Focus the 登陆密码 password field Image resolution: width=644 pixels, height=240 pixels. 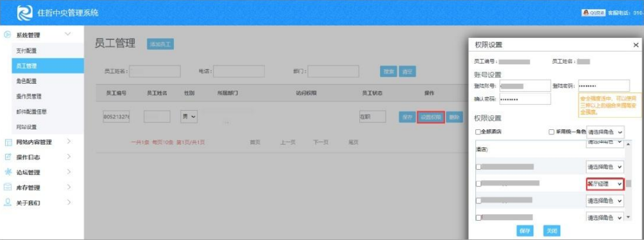point(604,86)
